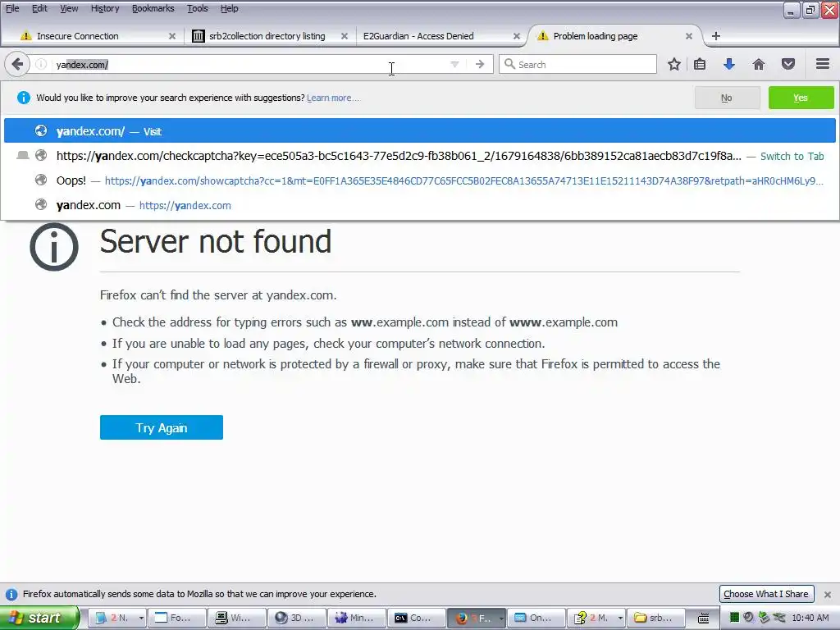Viewport: 840px width, 630px height.
Task: Go back with the back arrow button
Action: pos(17,64)
